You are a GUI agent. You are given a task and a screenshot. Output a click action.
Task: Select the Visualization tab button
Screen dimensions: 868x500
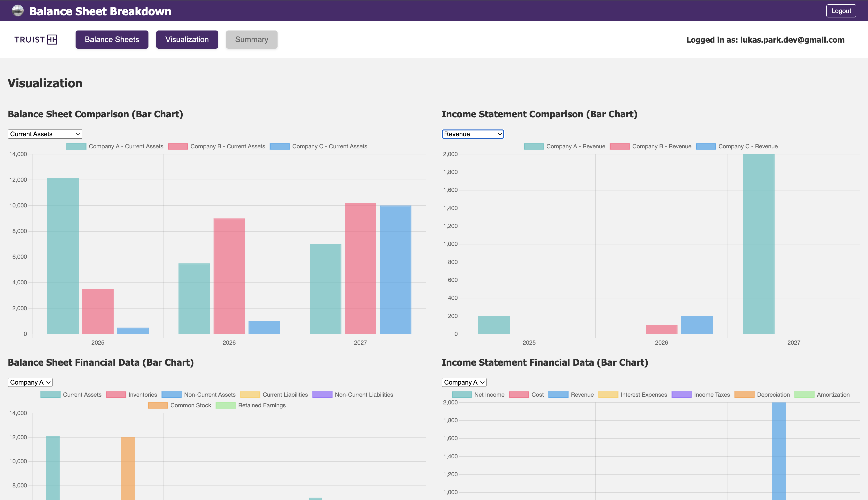point(186,39)
